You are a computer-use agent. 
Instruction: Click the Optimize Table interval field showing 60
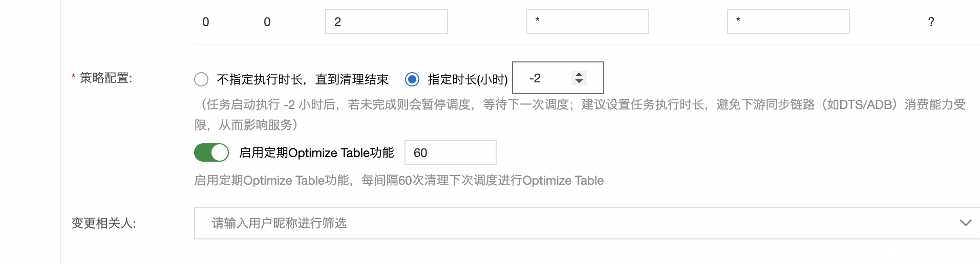[451, 152]
